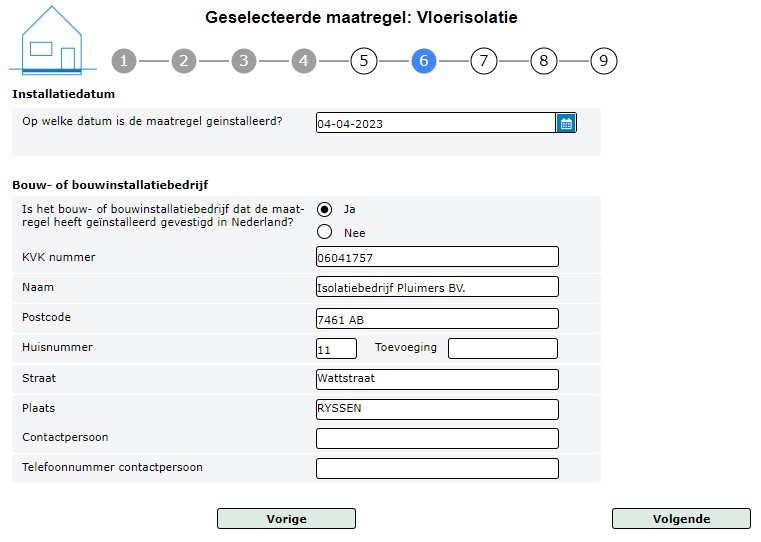Go to step 8 circle
The image size is (761, 542).
[x=544, y=61]
